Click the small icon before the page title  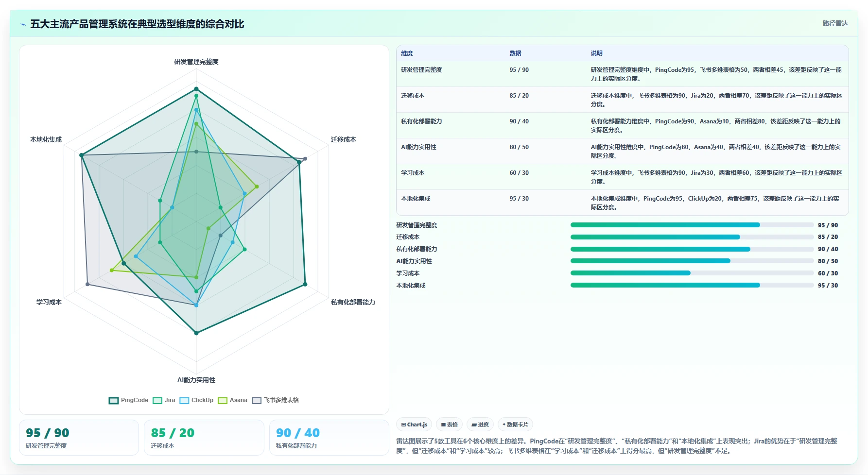23,24
